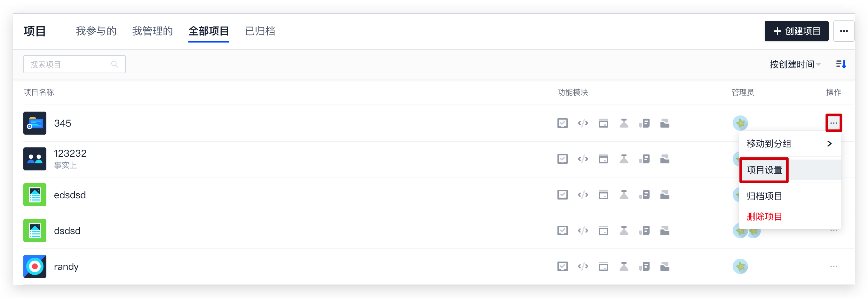
Task: Click the test flask icon for edsdsd
Action: coord(624,195)
